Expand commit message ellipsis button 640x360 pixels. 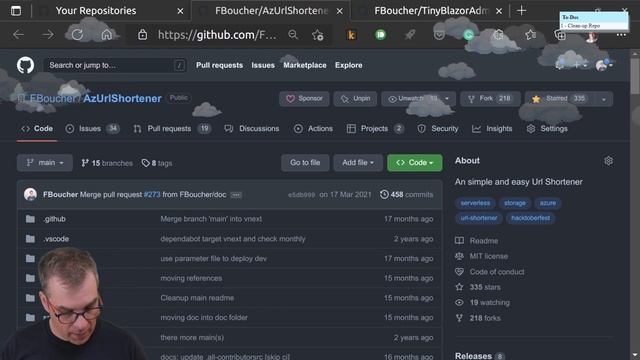click(x=236, y=195)
